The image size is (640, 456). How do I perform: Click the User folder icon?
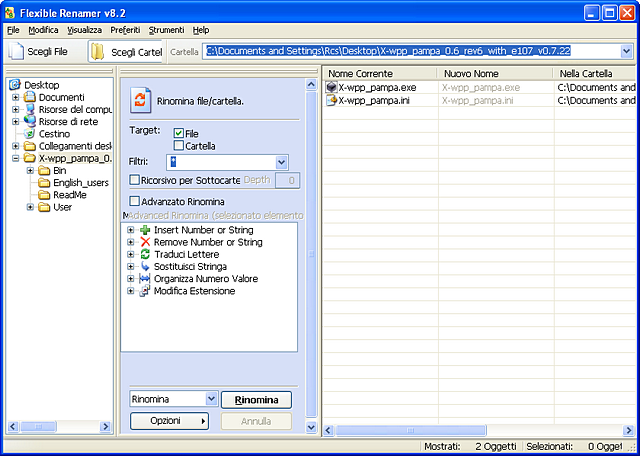(x=44, y=207)
